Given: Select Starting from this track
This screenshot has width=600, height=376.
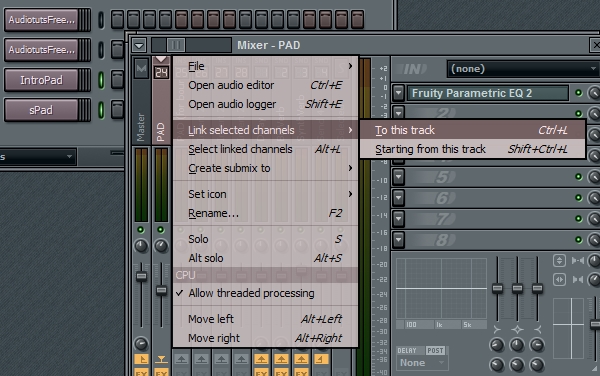Looking at the screenshot, I should [x=472, y=149].
